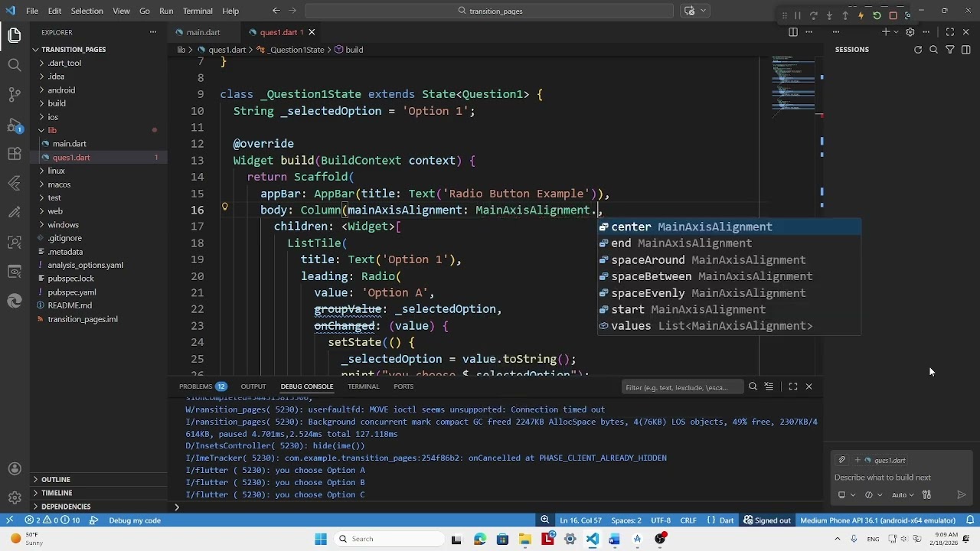This screenshot has height=551, width=980.
Task: Split the editor right
Action: (x=793, y=32)
